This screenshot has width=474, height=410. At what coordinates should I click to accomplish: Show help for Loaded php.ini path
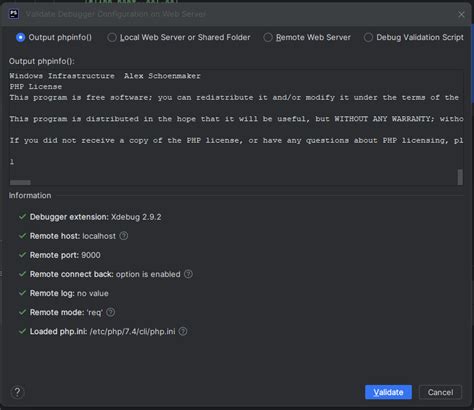coord(183,331)
